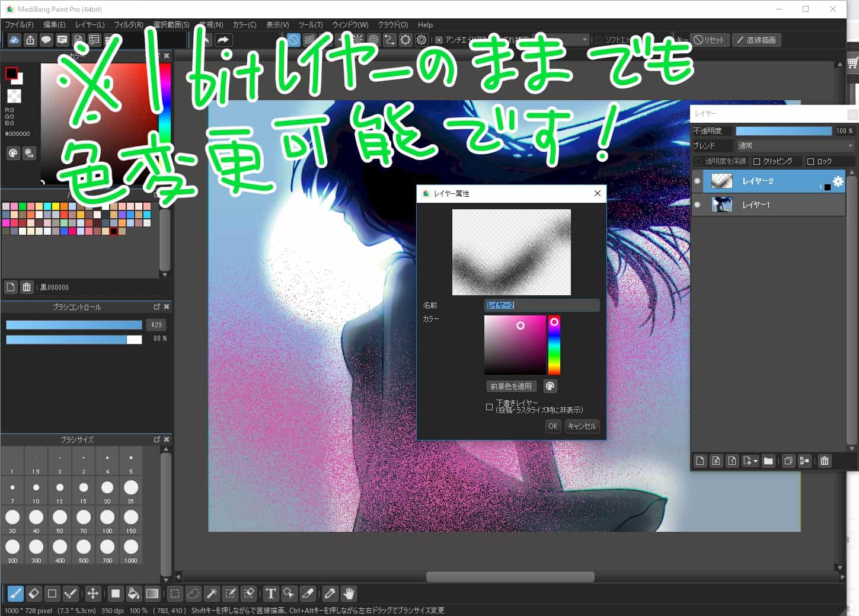Click OK in the レイヤー属性 dialog
Image resolution: width=859 pixels, height=616 pixels.
tap(553, 426)
